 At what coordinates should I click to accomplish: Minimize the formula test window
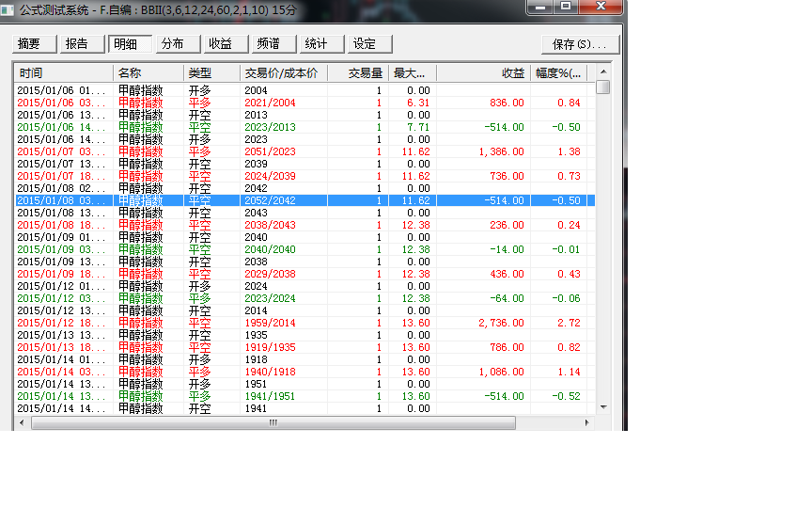(x=540, y=7)
